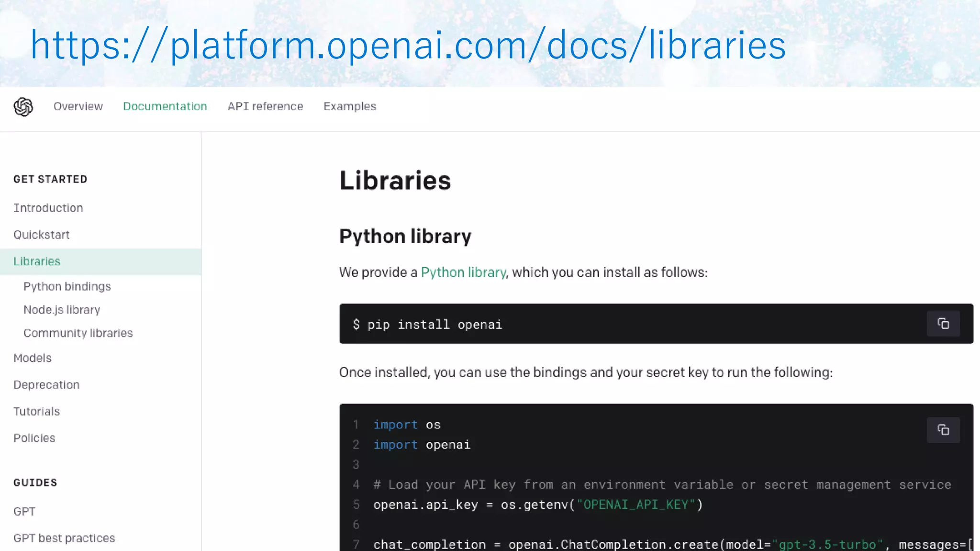Image resolution: width=980 pixels, height=551 pixels.
Task: Open Tutorials in the sidebar
Action: click(x=37, y=411)
